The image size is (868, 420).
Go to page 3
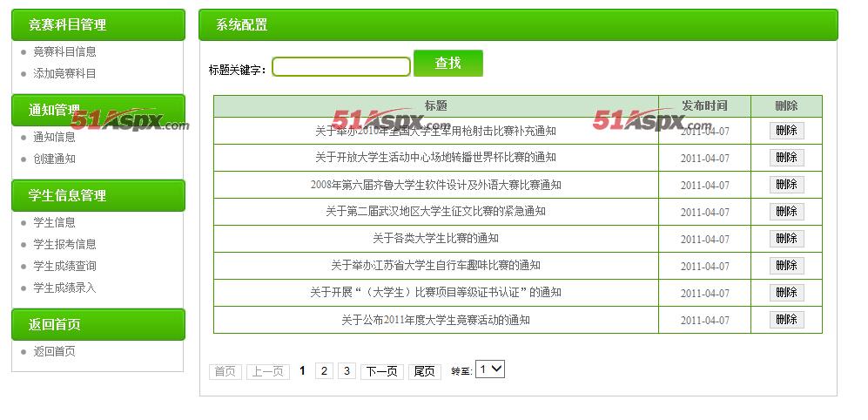[347, 370]
